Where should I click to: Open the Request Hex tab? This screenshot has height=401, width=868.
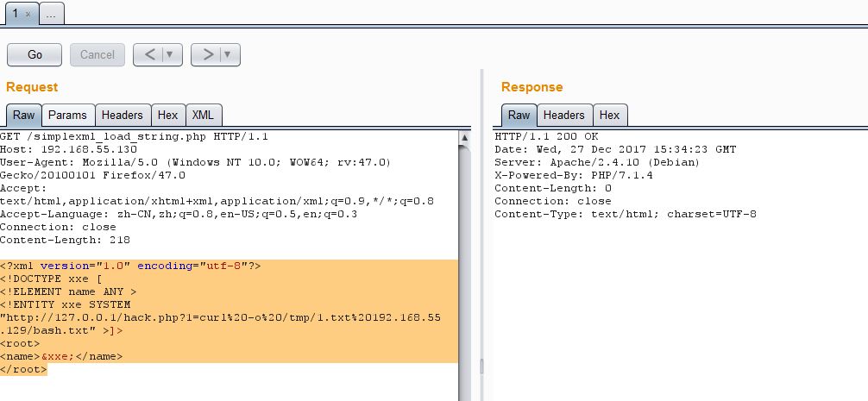tap(167, 115)
